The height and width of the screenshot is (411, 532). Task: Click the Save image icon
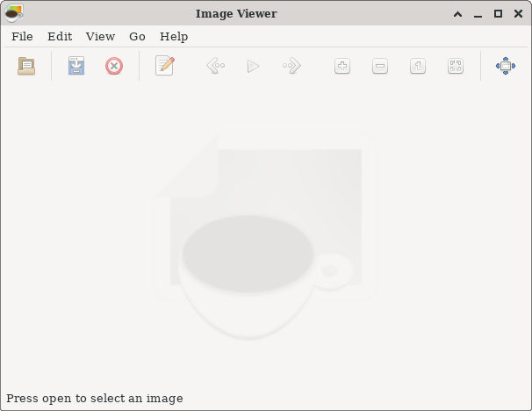[x=76, y=66]
